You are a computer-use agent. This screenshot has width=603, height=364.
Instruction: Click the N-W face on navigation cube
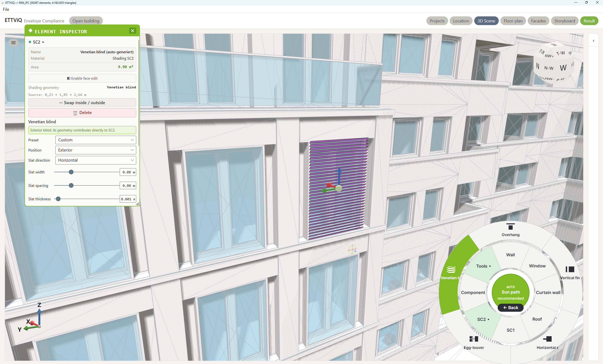coord(549,68)
